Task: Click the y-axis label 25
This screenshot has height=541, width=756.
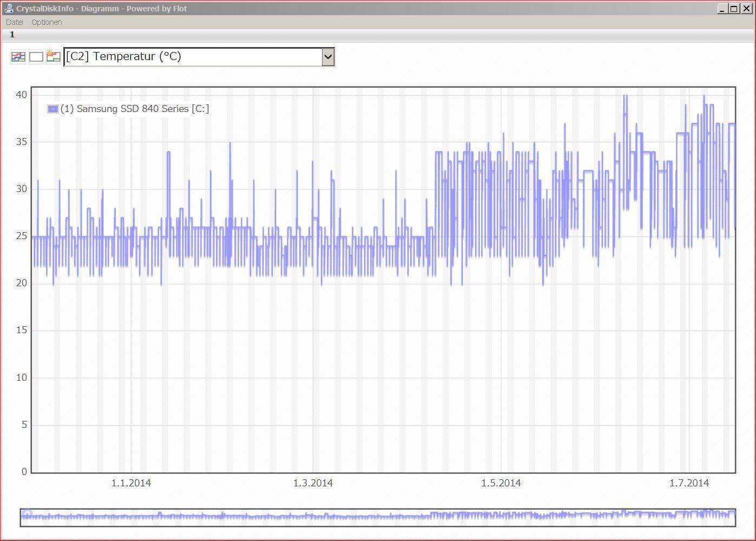Action: (21, 236)
